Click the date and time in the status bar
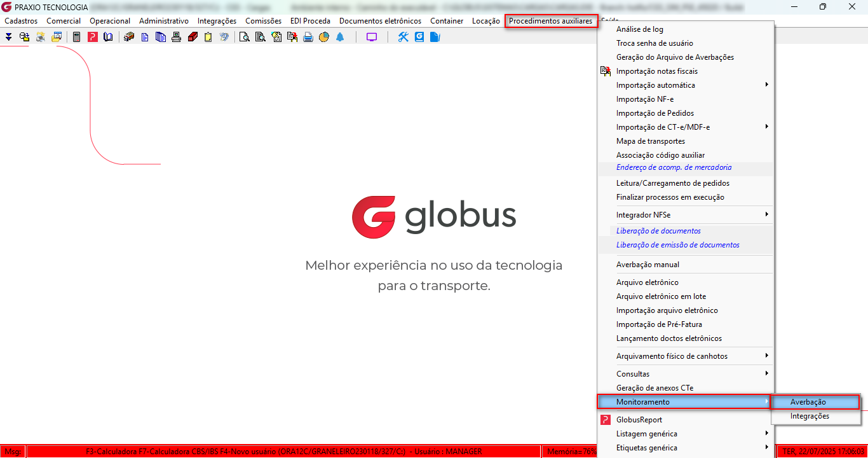Screen dimensions: 868x458 click(x=824, y=452)
